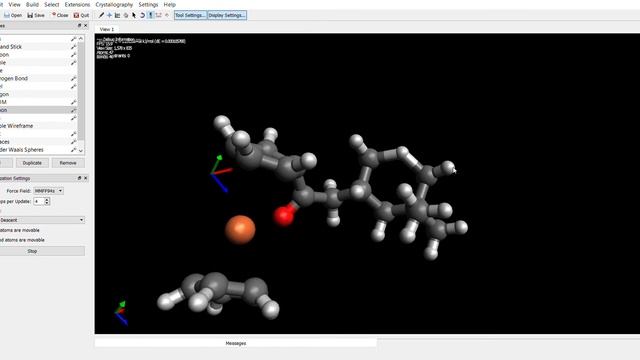Click the debug information text overlay
640x360 pixels.
tap(141, 48)
